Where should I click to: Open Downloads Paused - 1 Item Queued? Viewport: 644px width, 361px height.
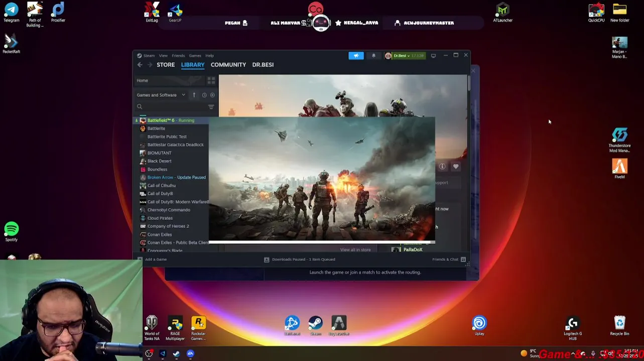[300, 259]
